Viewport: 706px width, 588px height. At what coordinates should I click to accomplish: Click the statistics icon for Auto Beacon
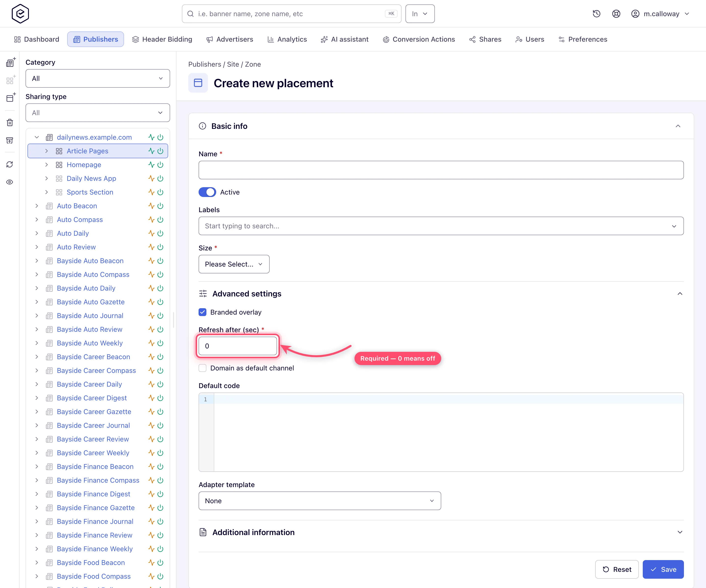click(x=152, y=206)
